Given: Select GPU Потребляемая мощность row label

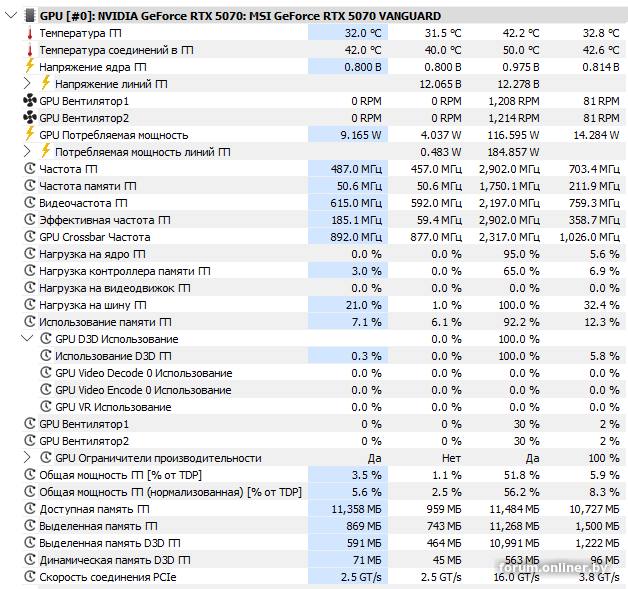Looking at the screenshot, I should (113, 135).
